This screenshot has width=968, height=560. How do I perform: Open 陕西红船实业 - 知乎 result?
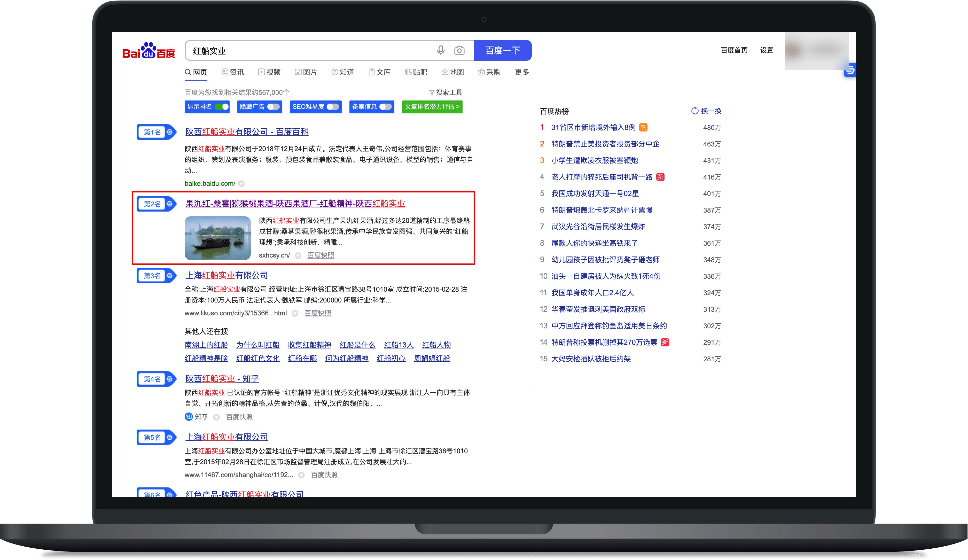click(222, 379)
